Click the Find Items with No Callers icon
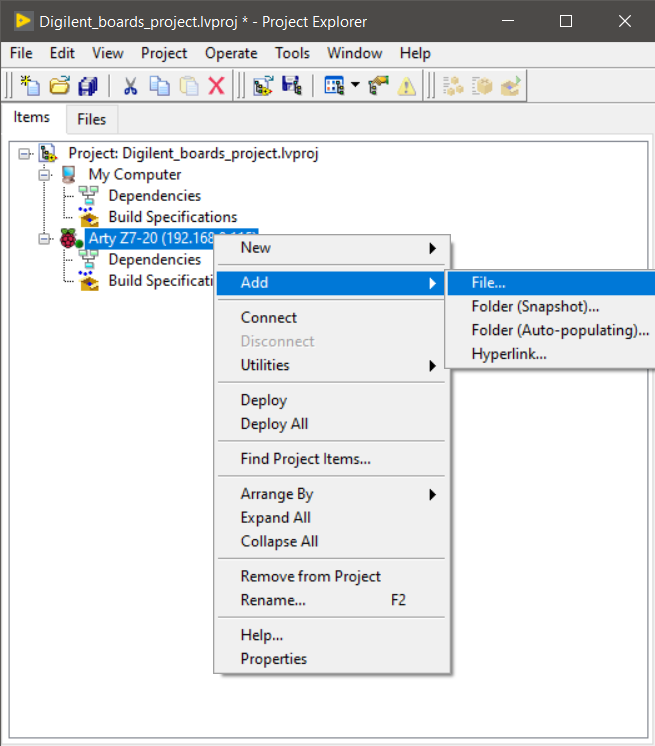 453,86
